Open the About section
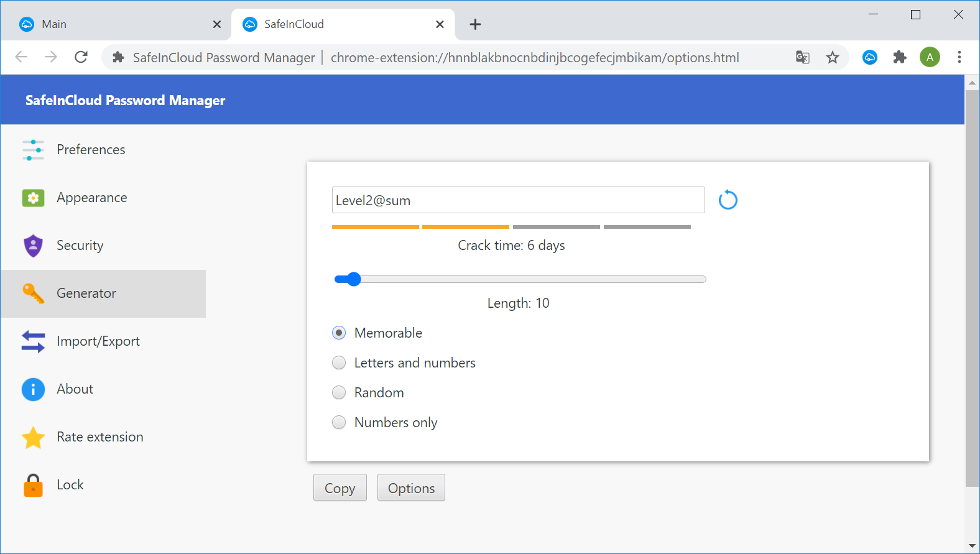This screenshot has width=980, height=554. point(103,389)
